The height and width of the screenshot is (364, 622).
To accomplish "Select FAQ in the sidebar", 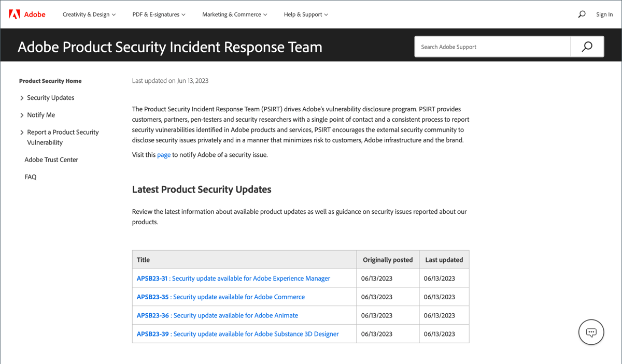I will coord(31,177).
